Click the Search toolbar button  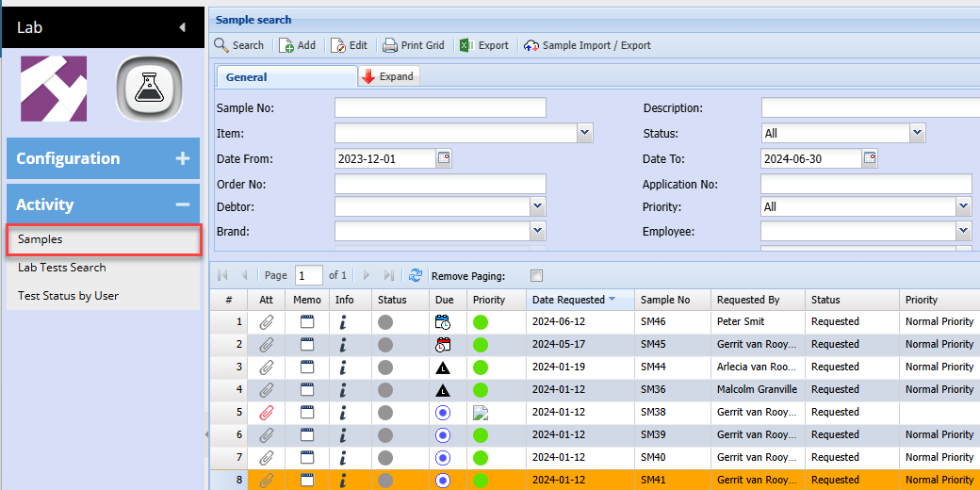pyautogui.click(x=239, y=45)
